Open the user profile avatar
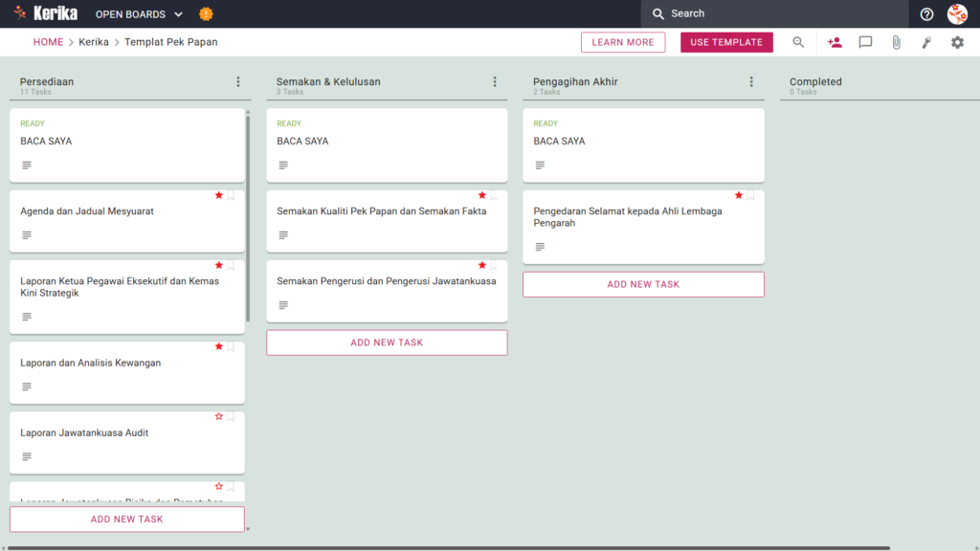 click(957, 13)
